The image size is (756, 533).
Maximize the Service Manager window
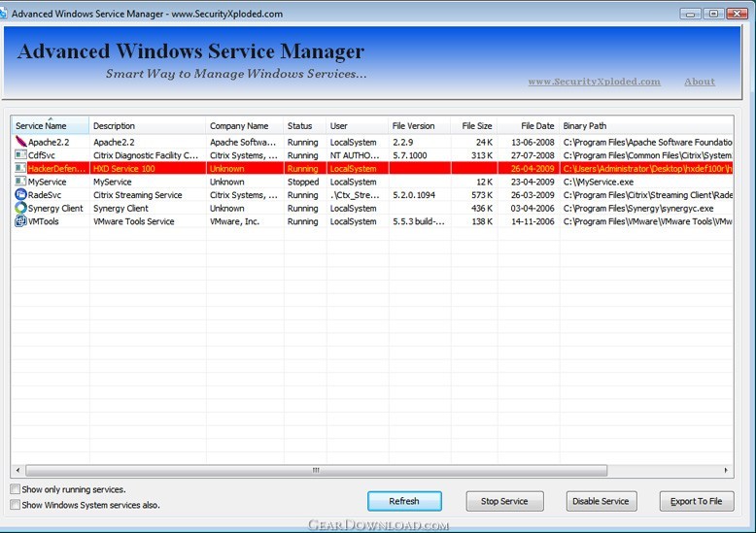click(x=713, y=14)
